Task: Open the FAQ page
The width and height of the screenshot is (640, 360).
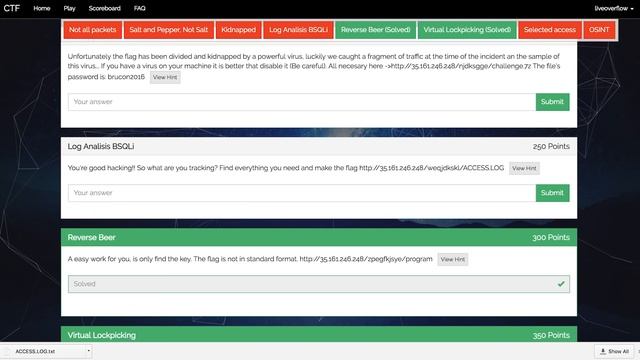Action: pos(139,8)
